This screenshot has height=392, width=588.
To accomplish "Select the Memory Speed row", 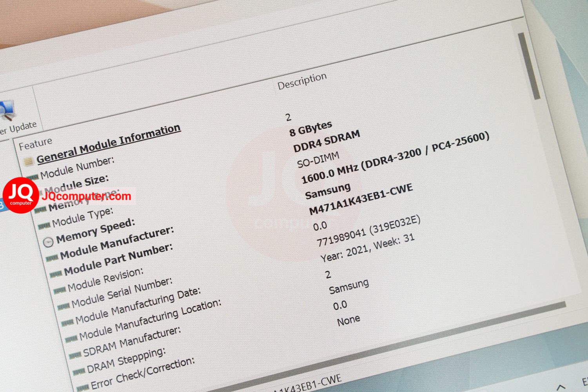I will [x=96, y=231].
